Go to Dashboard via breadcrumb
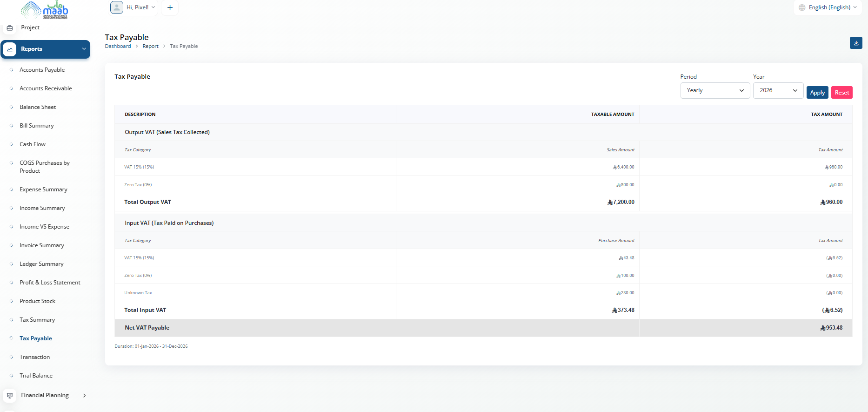Image resolution: width=868 pixels, height=412 pixels. pyautogui.click(x=118, y=46)
